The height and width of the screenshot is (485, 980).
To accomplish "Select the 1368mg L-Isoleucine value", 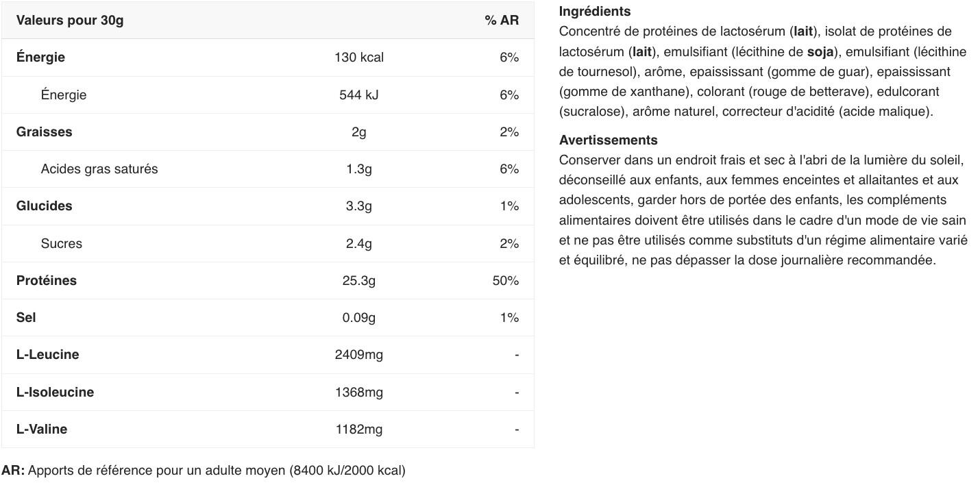I will (x=358, y=392).
